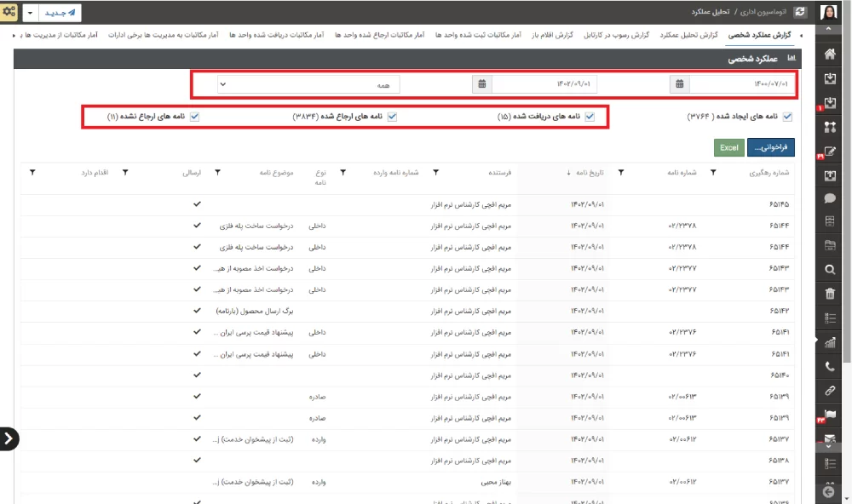Image resolution: width=852 pixels, height=504 pixels.
Task: Click the phone icon in sidebar
Action: tap(830, 367)
